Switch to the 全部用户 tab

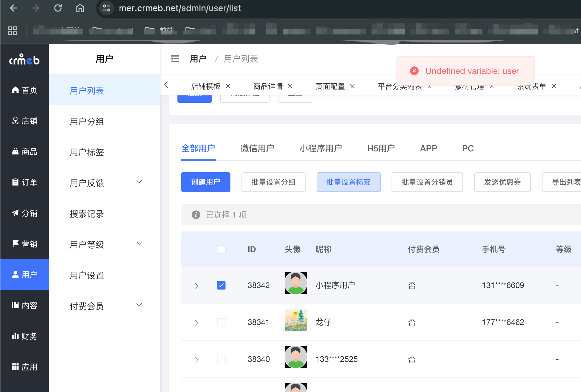pyautogui.click(x=198, y=149)
